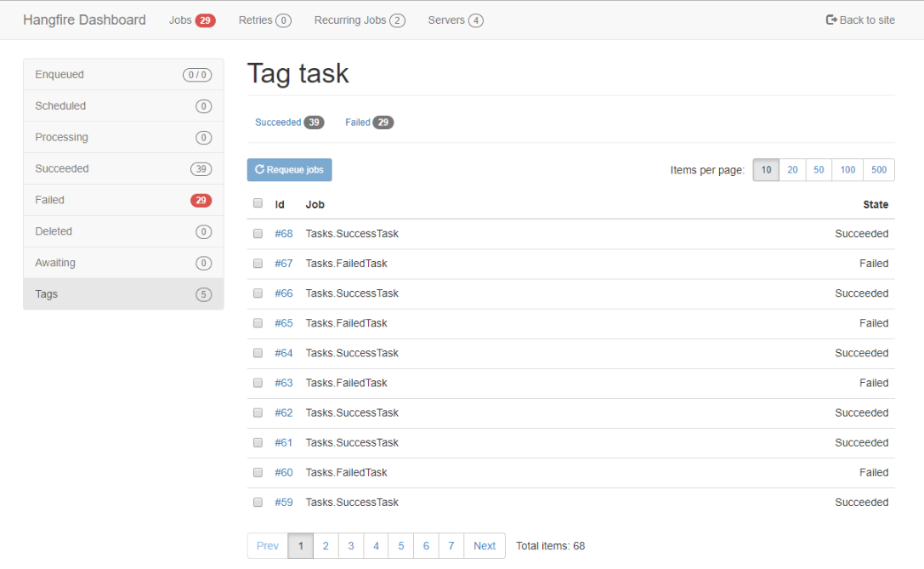Screen dimensions: 924x569
Task: Open job #68 details
Action: [x=283, y=234]
